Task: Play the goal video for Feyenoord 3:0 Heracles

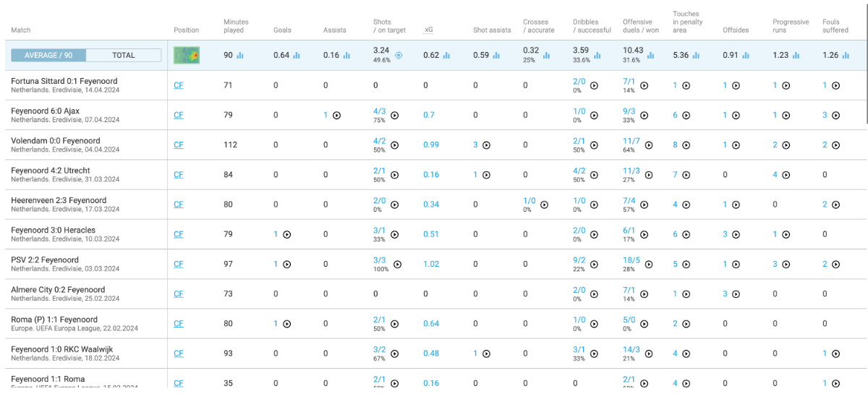Action: tap(286, 234)
